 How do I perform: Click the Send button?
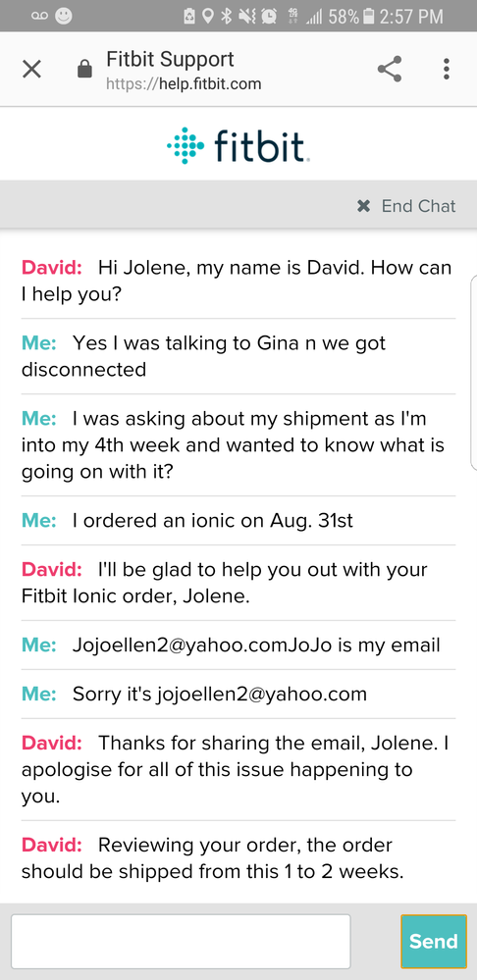434,941
